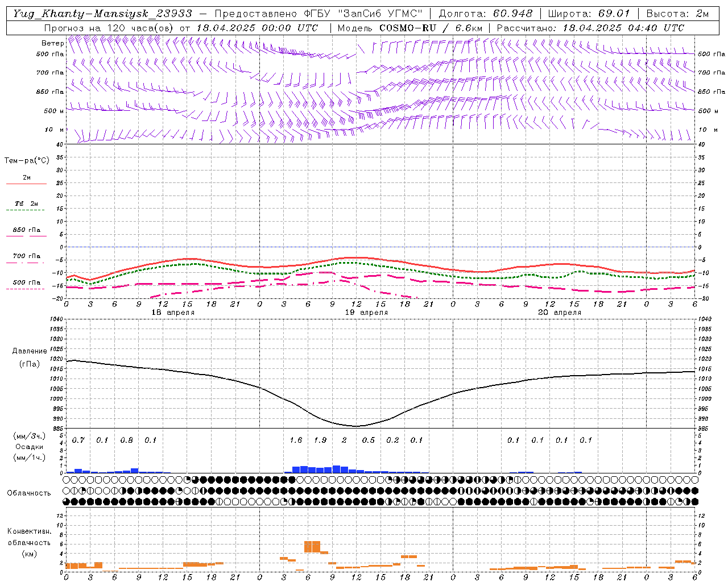Select the 0.8 precipitation value
This screenshot has height=582, width=728.
(127, 440)
